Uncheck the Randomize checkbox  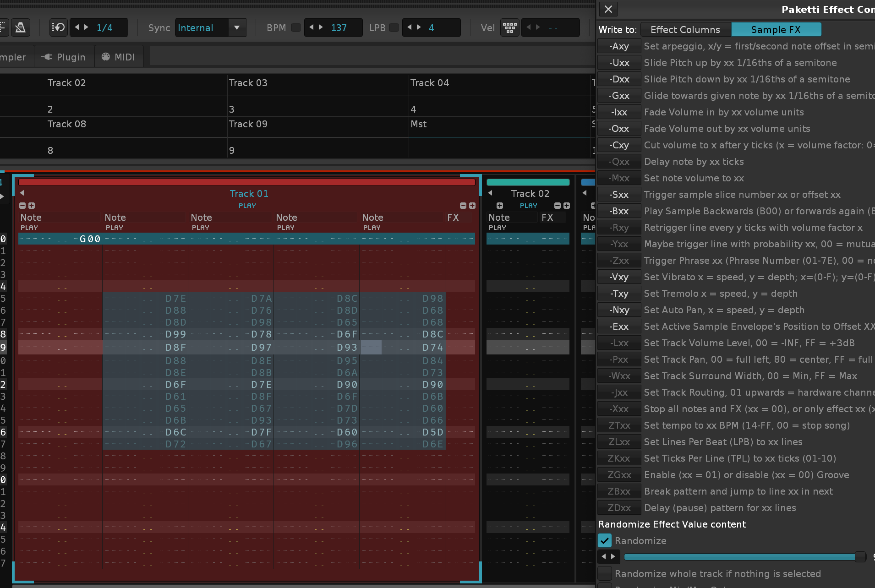605,541
